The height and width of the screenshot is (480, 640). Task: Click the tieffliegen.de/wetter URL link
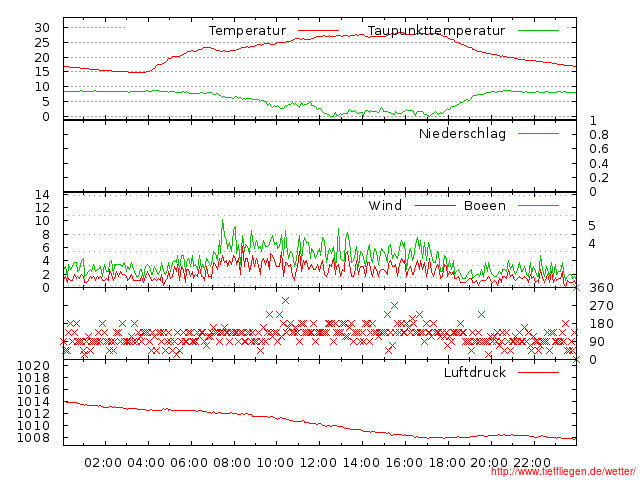[563, 472]
